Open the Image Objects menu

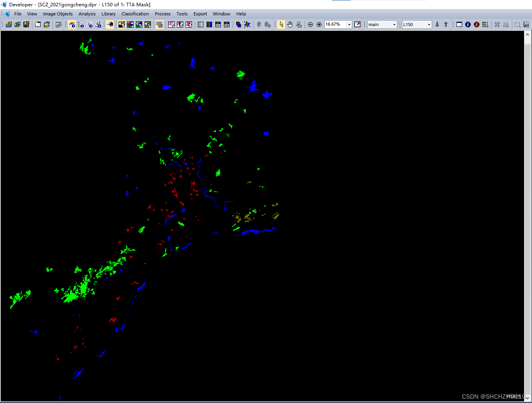tap(58, 14)
